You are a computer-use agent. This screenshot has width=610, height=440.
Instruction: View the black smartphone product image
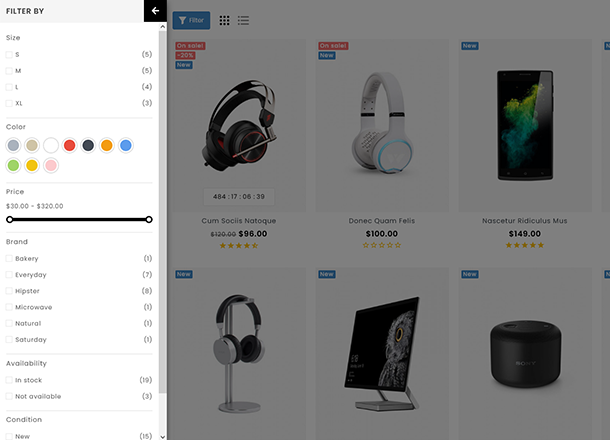coord(525,125)
